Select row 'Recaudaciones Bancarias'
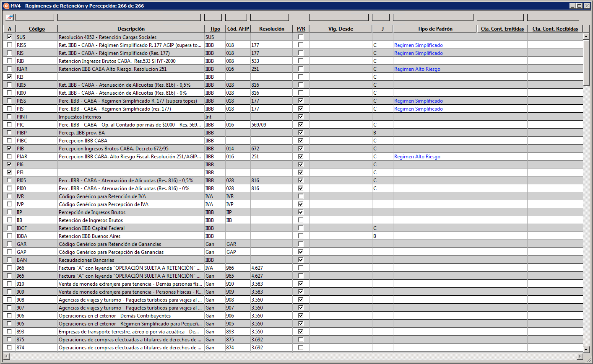The height and width of the screenshot is (364, 593). tap(293, 260)
